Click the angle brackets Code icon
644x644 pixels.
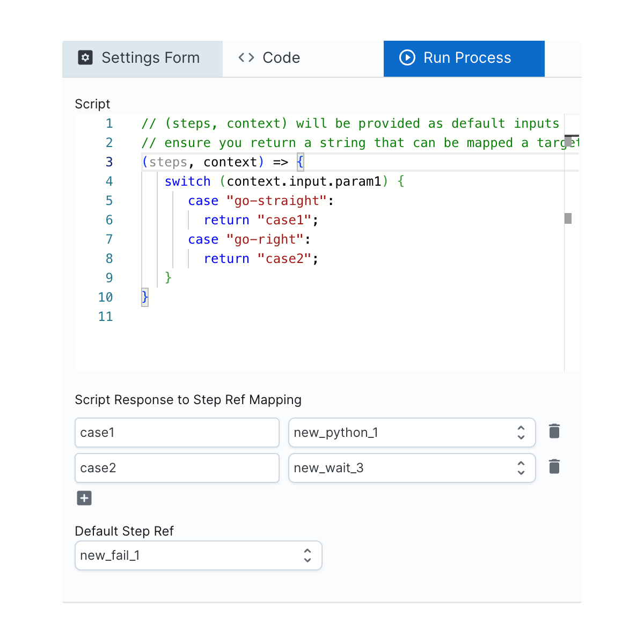click(246, 57)
